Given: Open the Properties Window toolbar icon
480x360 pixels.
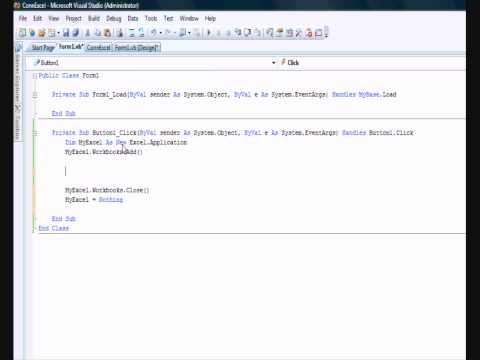Looking at the screenshot, I should point(280,33).
